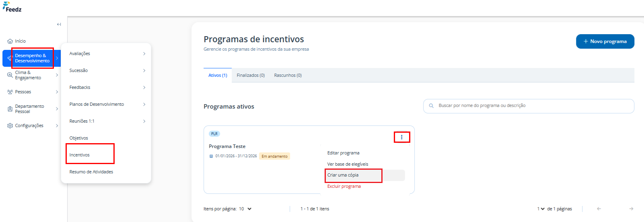Click the Novo programa button
This screenshot has height=222, width=644.
pyautogui.click(x=605, y=41)
